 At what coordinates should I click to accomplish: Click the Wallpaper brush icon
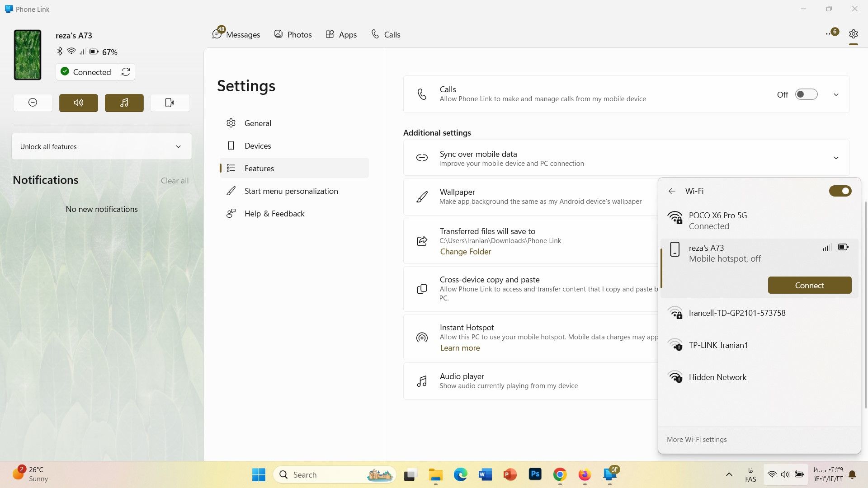[x=422, y=197]
